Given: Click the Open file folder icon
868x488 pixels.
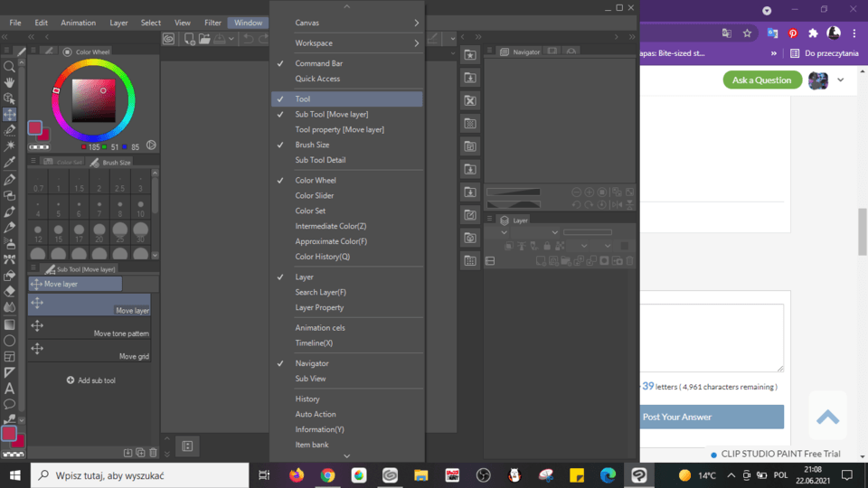Looking at the screenshot, I should [x=204, y=38].
